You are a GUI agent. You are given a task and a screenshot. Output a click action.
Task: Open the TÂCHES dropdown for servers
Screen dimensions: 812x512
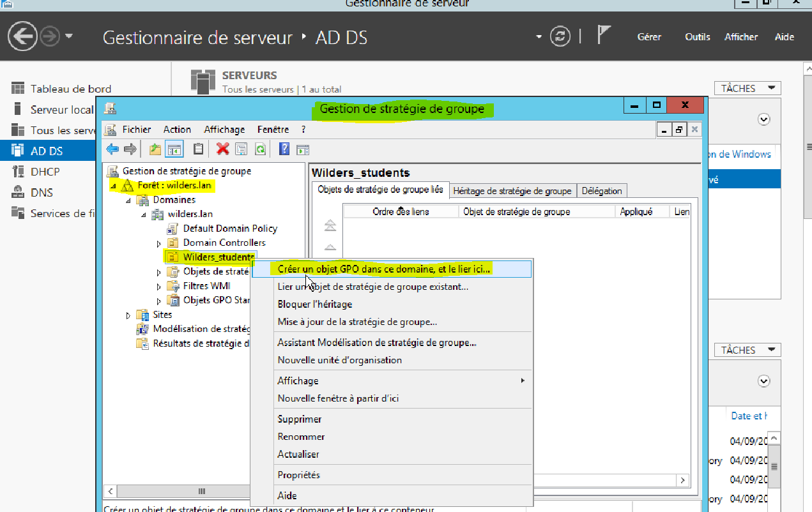[x=746, y=87]
